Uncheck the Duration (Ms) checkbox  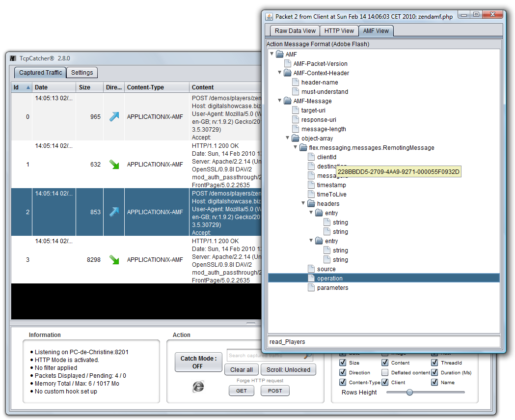[434, 372]
